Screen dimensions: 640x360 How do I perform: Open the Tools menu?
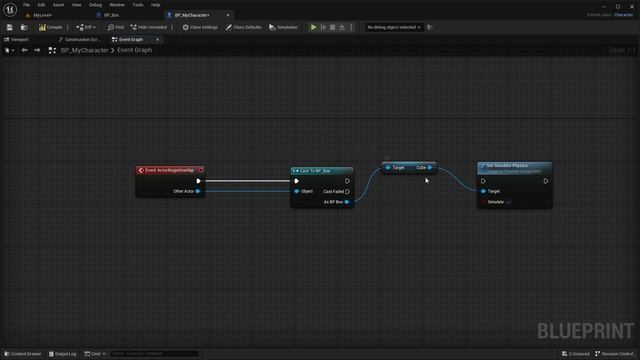(x=138, y=5)
